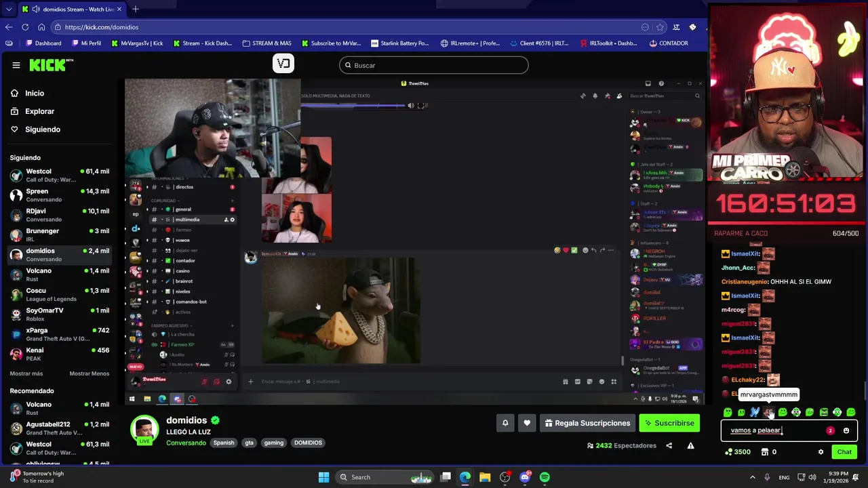This screenshot has width=868, height=488.
Task: Click the VD extension icon beside search
Action: pos(283,64)
